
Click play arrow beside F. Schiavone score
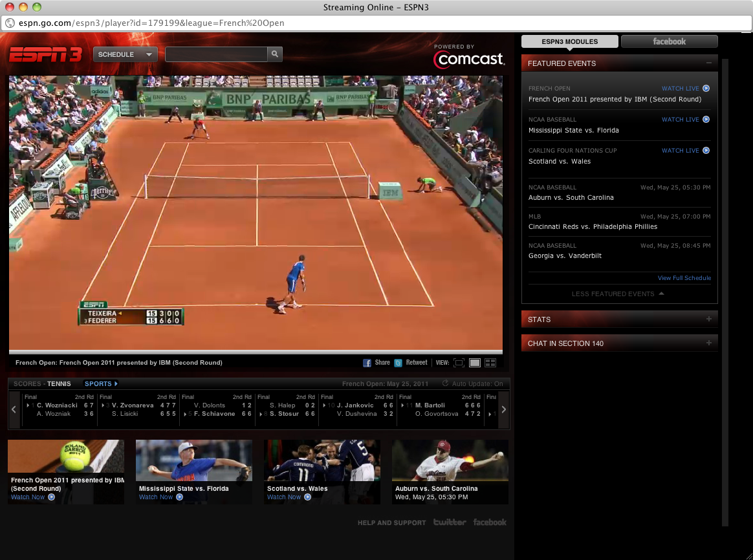tap(186, 414)
